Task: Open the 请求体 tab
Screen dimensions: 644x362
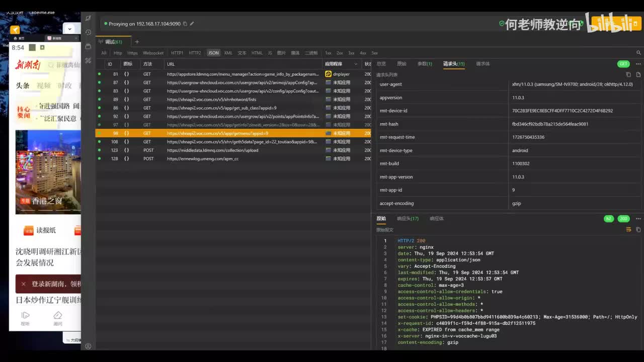Action: tap(483, 64)
